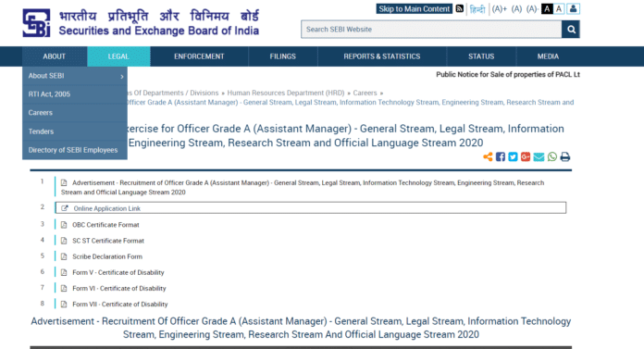Click PDF icon beside Advertisement row

click(x=64, y=182)
